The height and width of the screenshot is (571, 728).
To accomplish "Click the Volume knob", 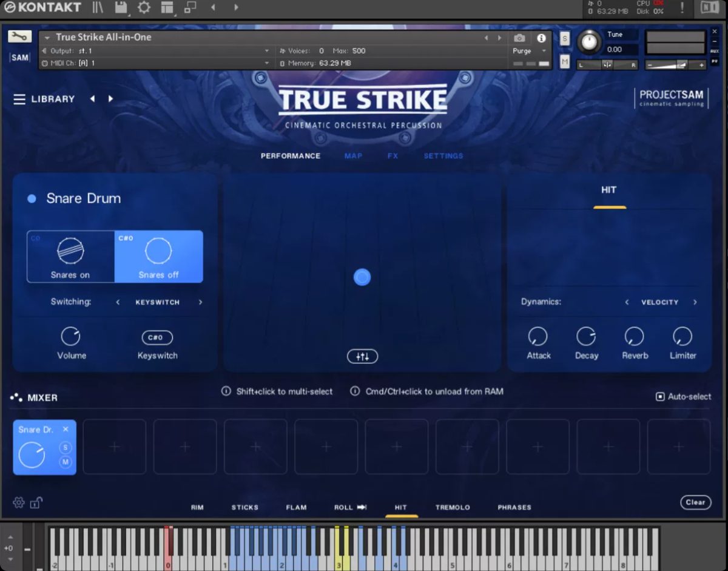I will tap(71, 336).
